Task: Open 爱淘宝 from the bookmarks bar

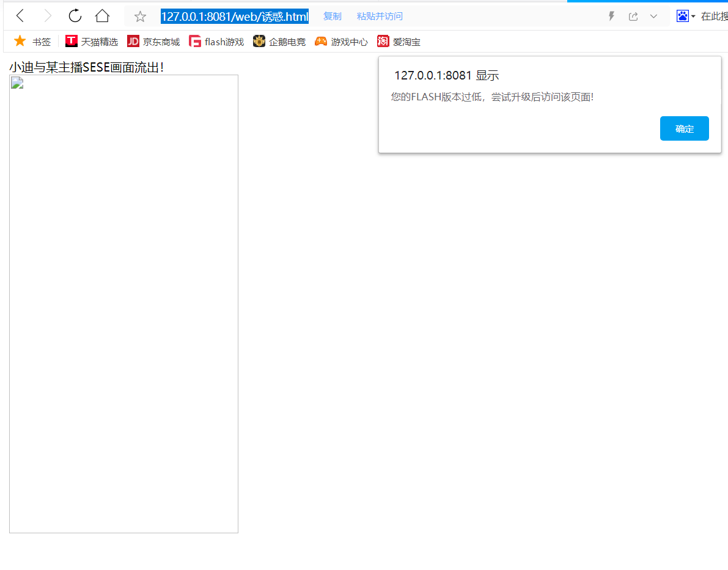Action: click(399, 42)
